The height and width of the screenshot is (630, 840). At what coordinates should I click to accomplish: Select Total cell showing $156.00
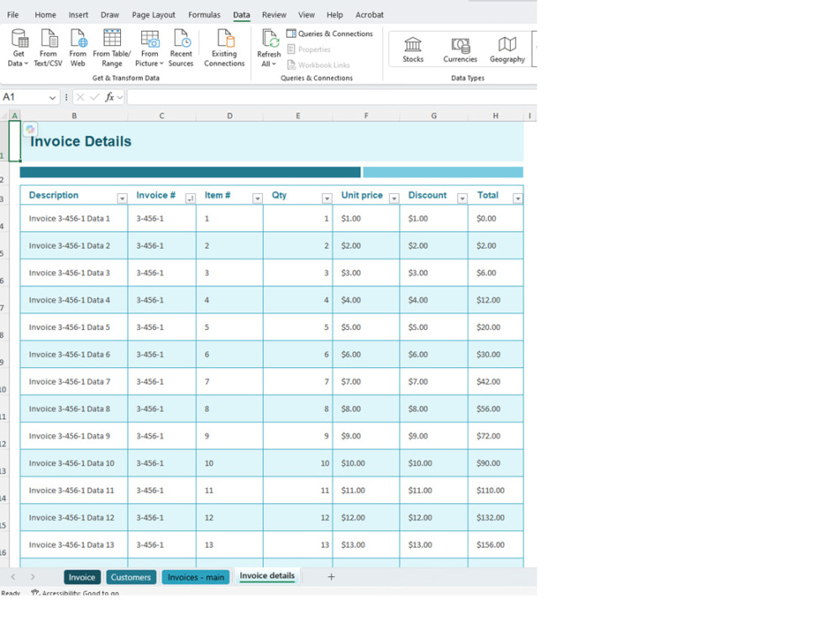(496, 545)
